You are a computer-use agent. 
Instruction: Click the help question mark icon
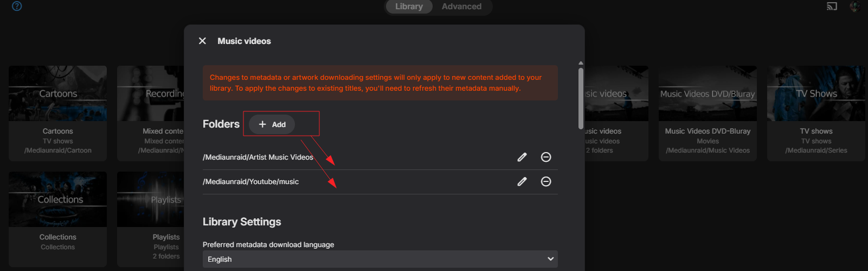17,6
